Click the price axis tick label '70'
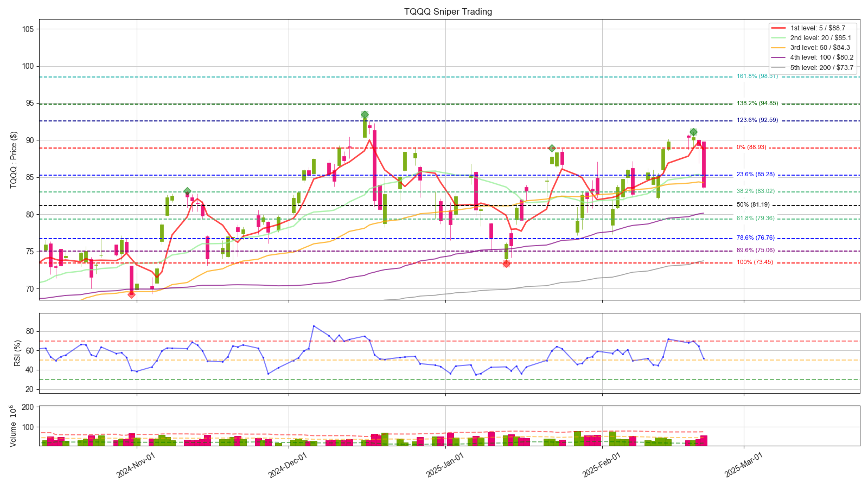This screenshot has height=488, width=868. (29, 289)
